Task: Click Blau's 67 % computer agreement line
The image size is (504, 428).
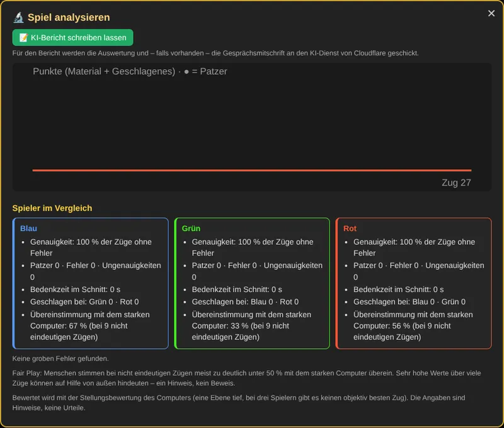Action: click(90, 325)
